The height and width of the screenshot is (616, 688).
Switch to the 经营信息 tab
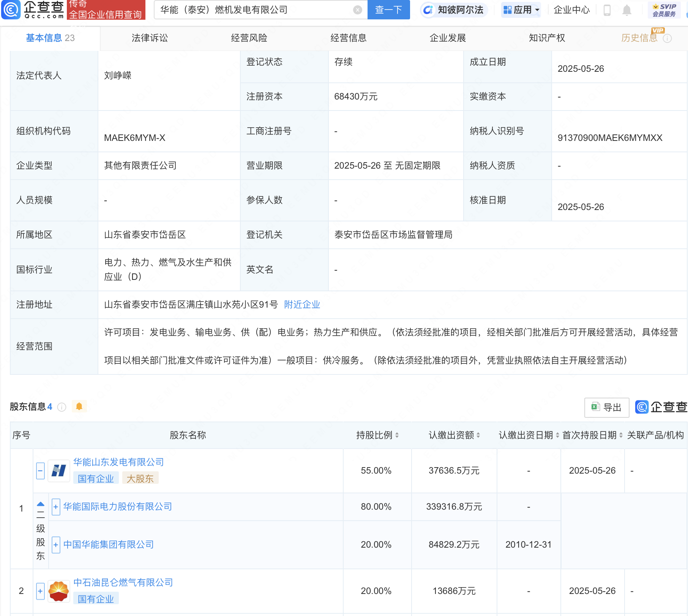[349, 38]
